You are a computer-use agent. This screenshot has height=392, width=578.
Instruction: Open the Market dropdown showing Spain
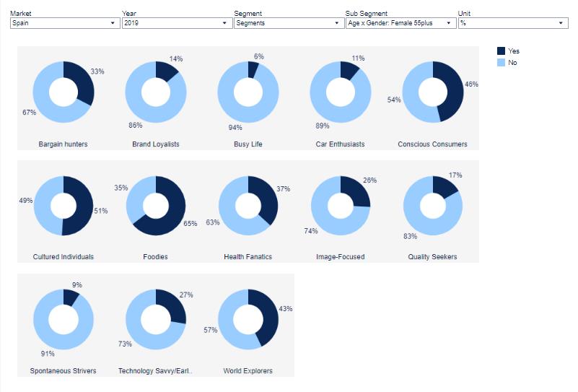coord(64,23)
